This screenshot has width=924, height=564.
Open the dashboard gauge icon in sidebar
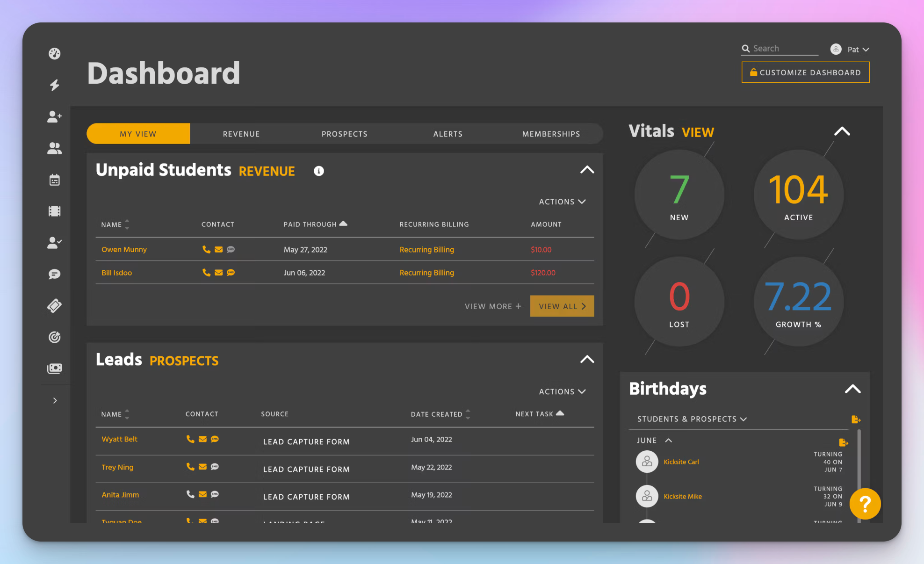coord(55,53)
